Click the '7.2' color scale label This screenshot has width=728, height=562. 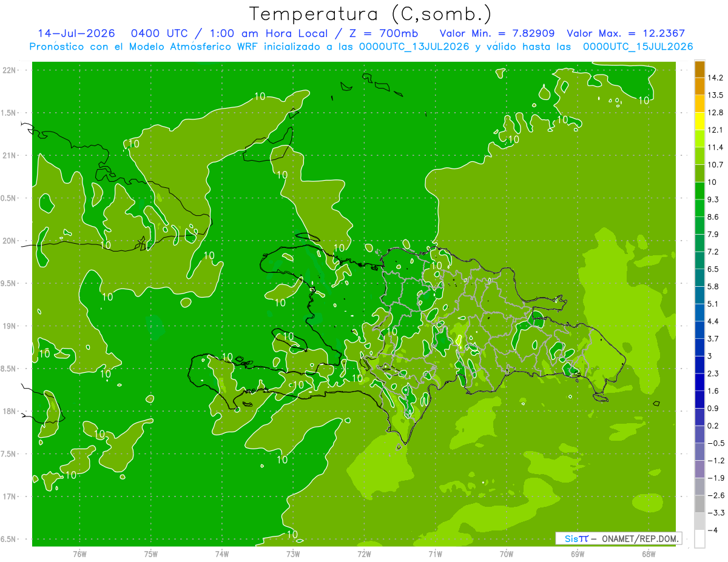(x=713, y=252)
